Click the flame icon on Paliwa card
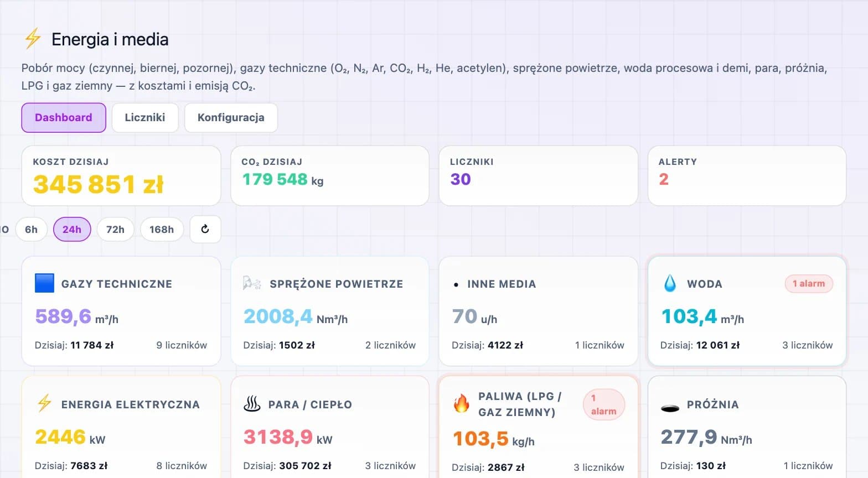Image resolution: width=868 pixels, height=478 pixels. [461, 404]
